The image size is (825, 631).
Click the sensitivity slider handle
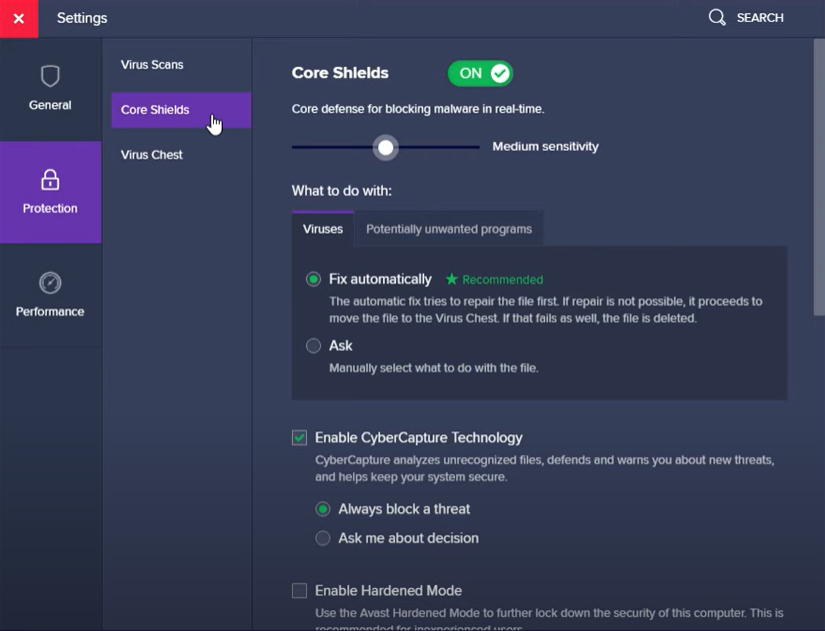[x=386, y=147]
